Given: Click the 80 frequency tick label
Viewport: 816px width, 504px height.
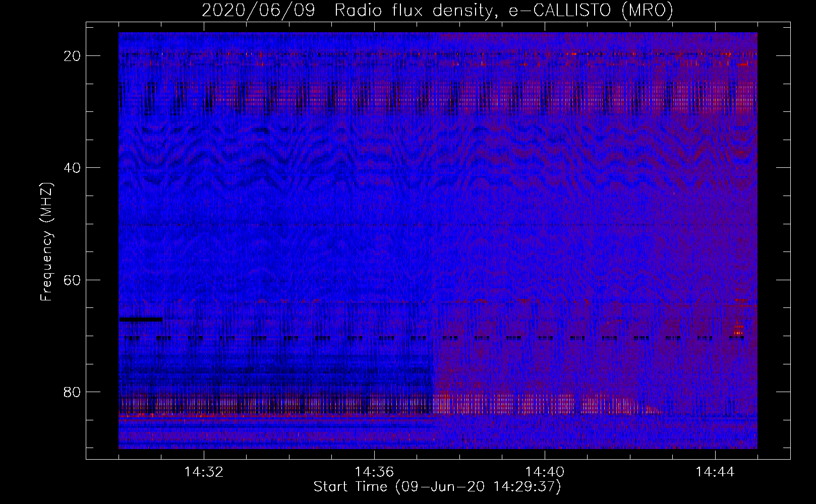Looking at the screenshot, I should click(72, 392).
